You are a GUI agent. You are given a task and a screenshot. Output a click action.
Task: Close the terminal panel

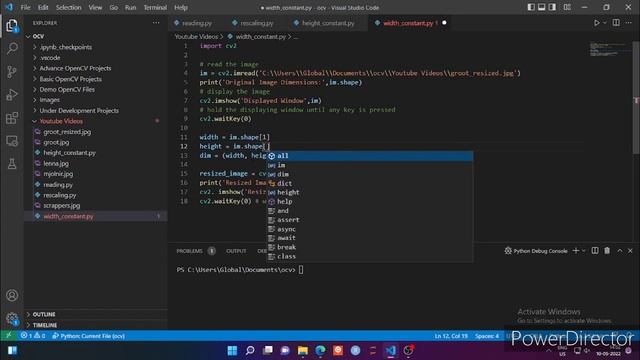tap(630, 251)
